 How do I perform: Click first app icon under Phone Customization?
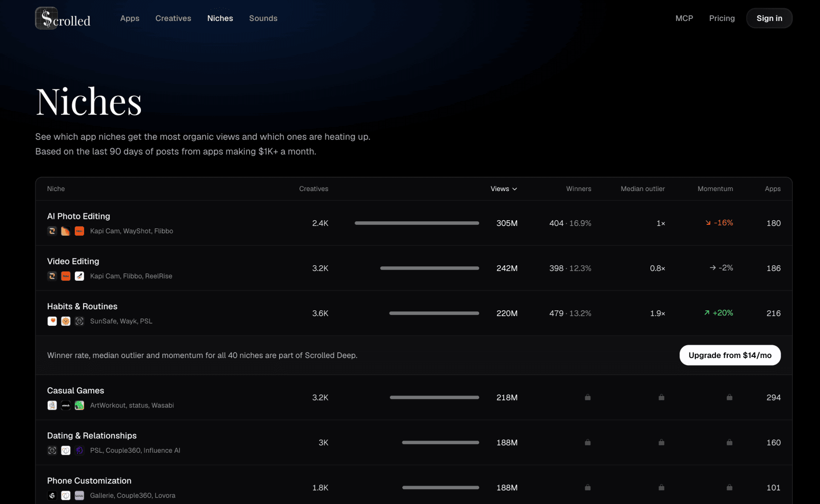point(52,495)
